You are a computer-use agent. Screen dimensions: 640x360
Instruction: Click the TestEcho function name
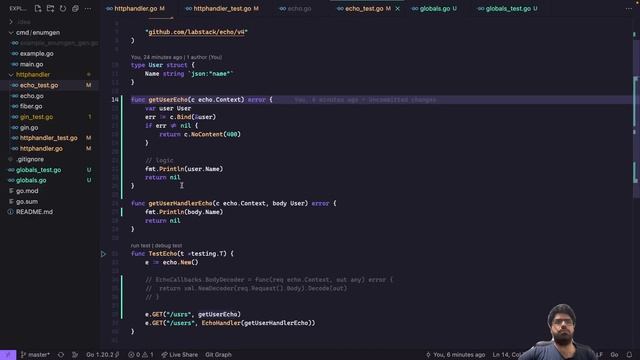pyautogui.click(x=162, y=254)
